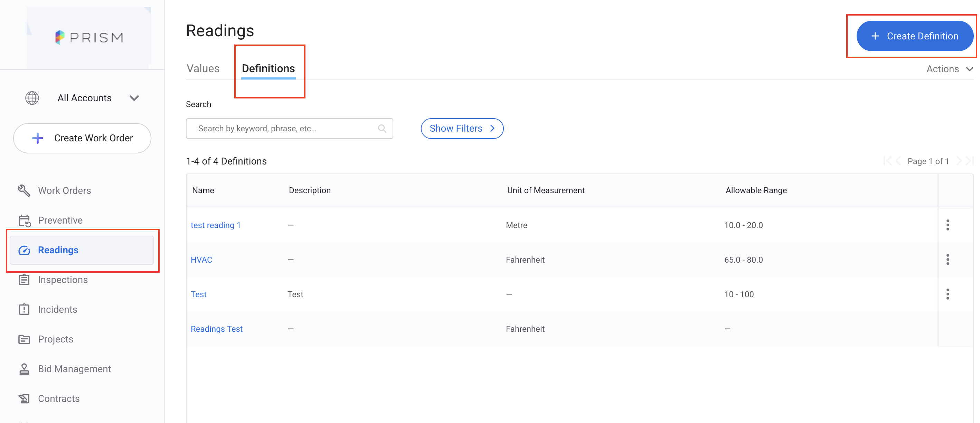Open Preventive via its calendar icon
Screen dimensions: 980x423
coord(24,220)
